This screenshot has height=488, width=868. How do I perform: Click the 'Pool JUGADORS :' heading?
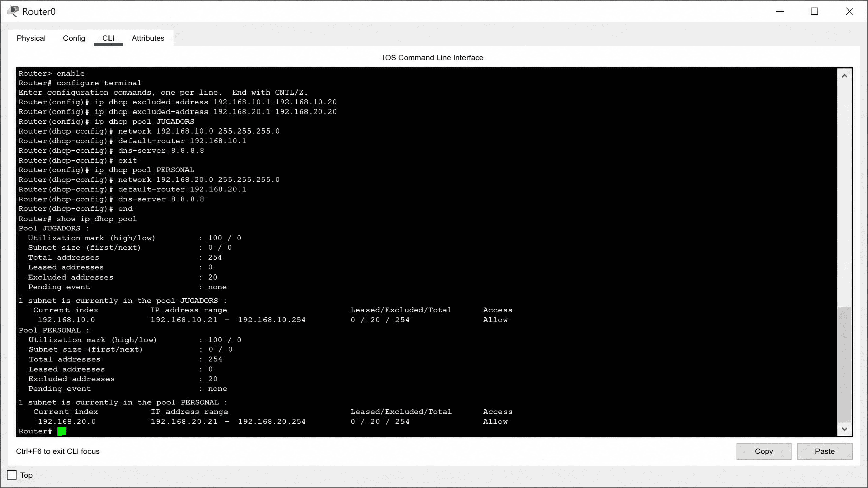click(x=54, y=228)
